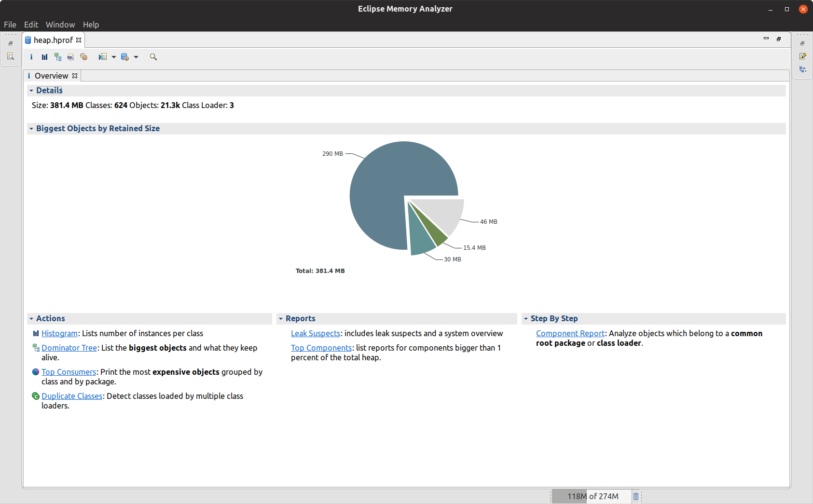
Task: Collapse the Reports section
Action: click(x=281, y=319)
